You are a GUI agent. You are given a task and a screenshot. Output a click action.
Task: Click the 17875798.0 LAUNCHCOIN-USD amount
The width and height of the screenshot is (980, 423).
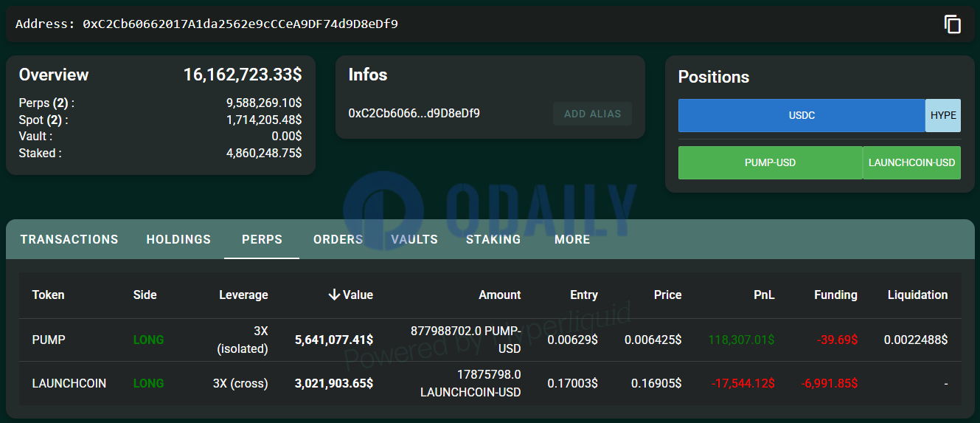click(x=470, y=383)
